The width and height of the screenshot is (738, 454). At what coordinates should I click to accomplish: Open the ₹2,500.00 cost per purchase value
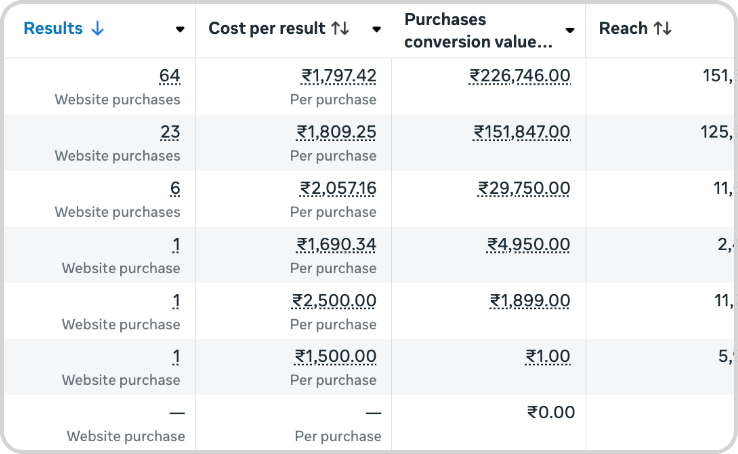334,300
